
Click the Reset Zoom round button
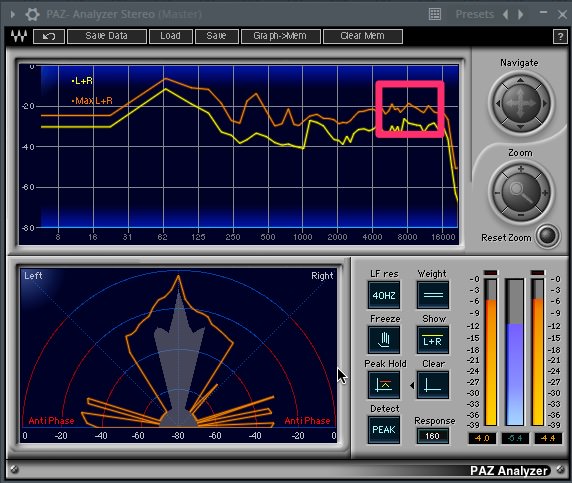(x=548, y=236)
